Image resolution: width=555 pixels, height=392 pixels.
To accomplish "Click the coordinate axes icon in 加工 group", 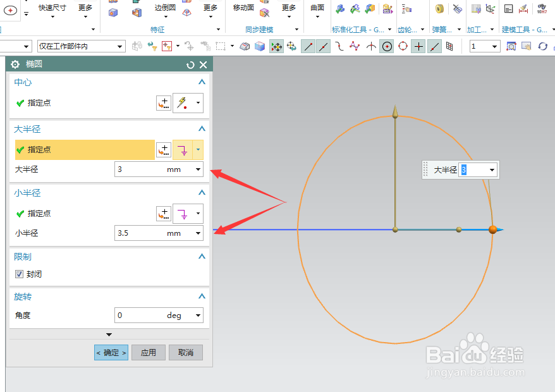I will click(x=491, y=9).
